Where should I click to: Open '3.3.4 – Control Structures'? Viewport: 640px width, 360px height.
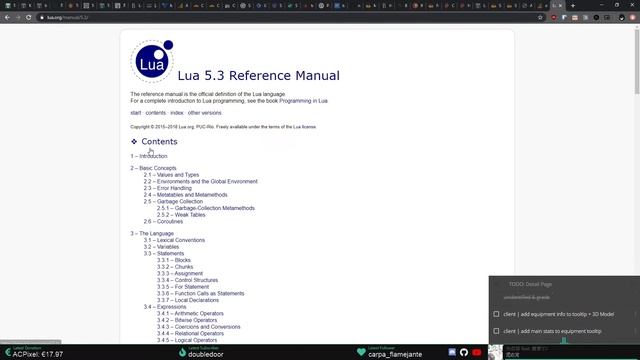click(x=187, y=280)
